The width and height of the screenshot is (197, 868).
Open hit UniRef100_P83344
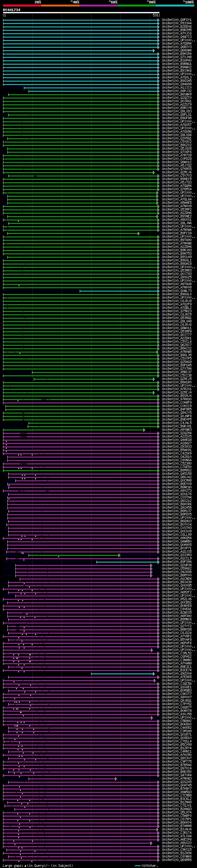coord(176,23)
